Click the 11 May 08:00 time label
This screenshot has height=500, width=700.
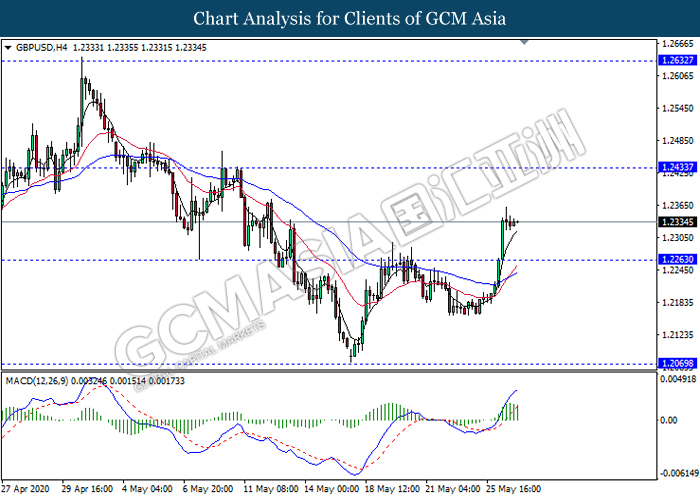click(x=271, y=489)
